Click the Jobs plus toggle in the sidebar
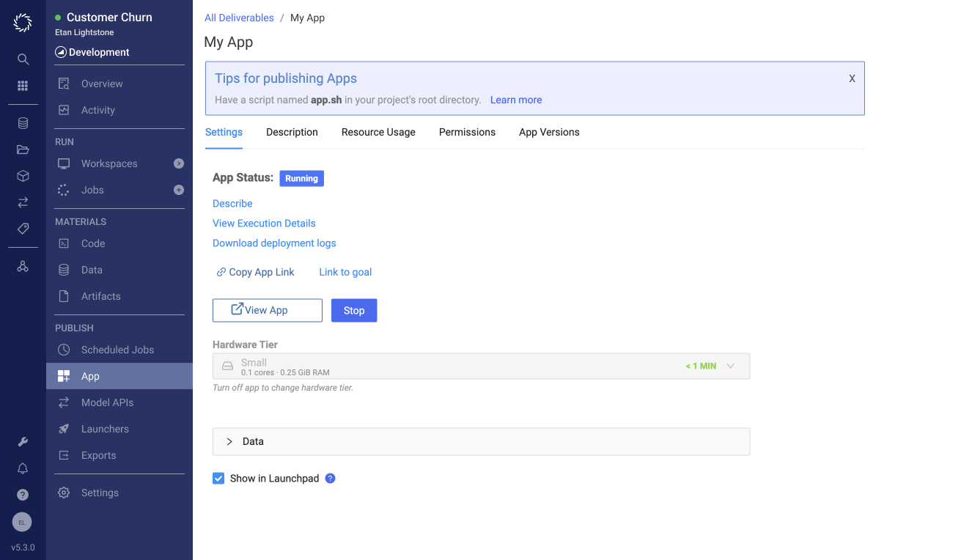972x560 pixels. coord(178,190)
